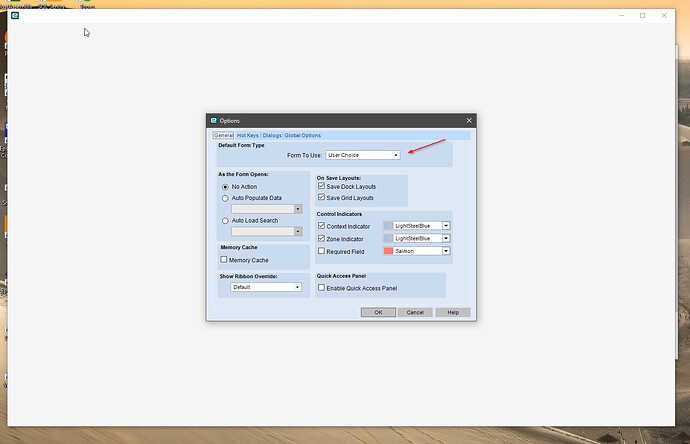Enable Quick Access Panel checkbox
This screenshot has width=690, height=444.
[x=321, y=288]
